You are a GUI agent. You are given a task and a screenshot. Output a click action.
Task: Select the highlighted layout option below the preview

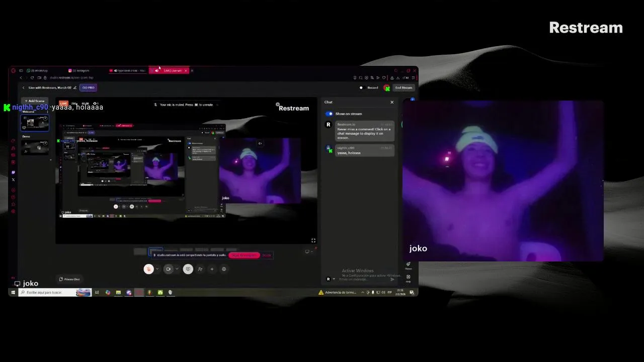coord(155,250)
